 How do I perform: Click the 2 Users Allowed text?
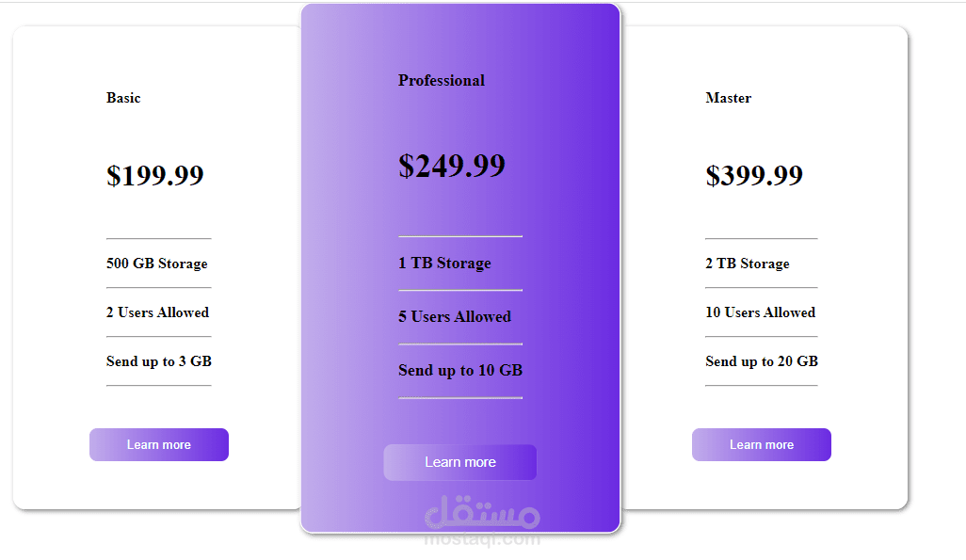coord(157,312)
